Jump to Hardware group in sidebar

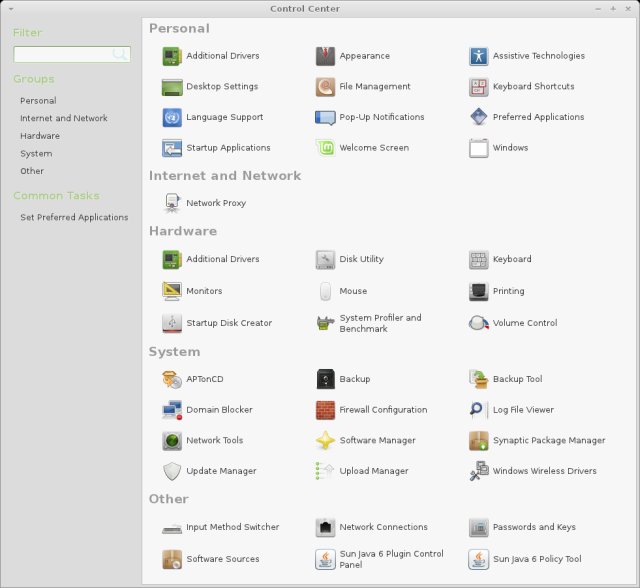[40, 135]
